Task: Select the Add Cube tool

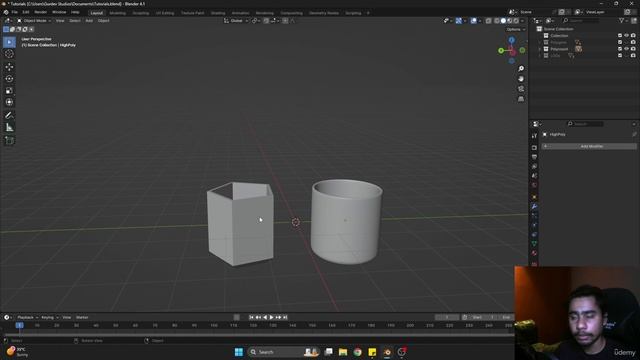Action: pyautogui.click(x=9, y=140)
